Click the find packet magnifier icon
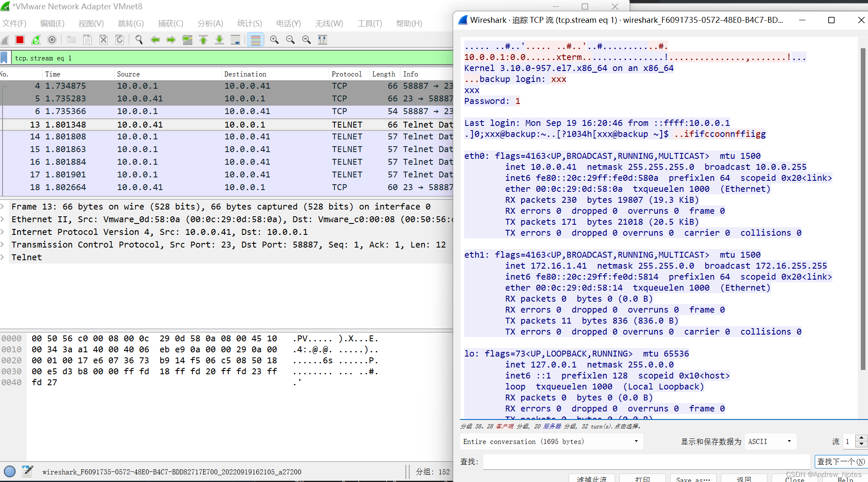This screenshot has width=868, height=482. pyautogui.click(x=139, y=40)
